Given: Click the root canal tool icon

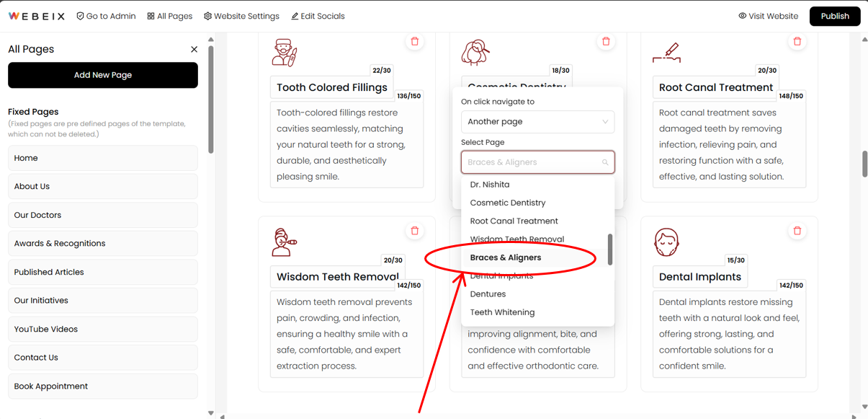Looking at the screenshot, I should (x=667, y=53).
